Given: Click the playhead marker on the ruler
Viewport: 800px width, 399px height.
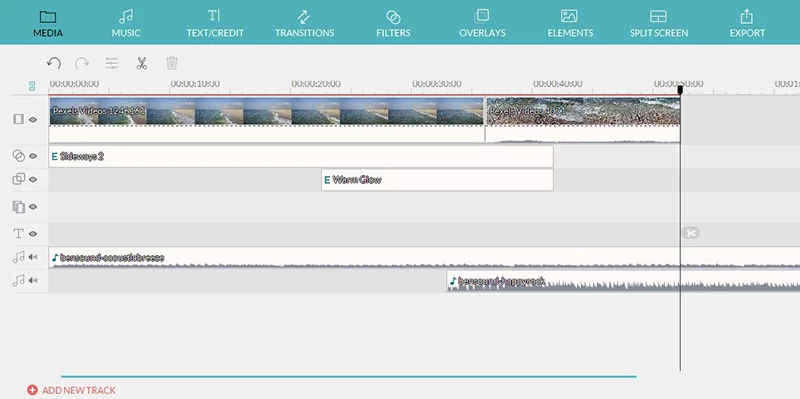Looking at the screenshot, I should [x=680, y=90].
